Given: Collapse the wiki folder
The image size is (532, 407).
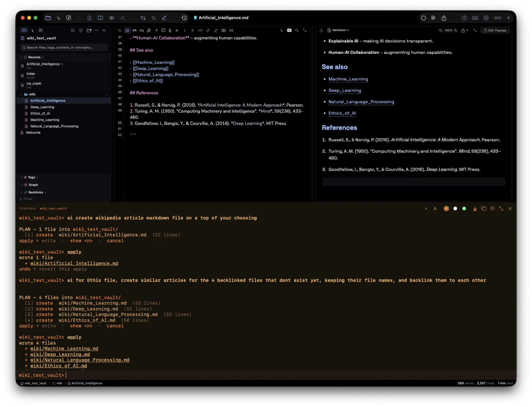Looking at the screenshot, I should click(x=21, y=94).
